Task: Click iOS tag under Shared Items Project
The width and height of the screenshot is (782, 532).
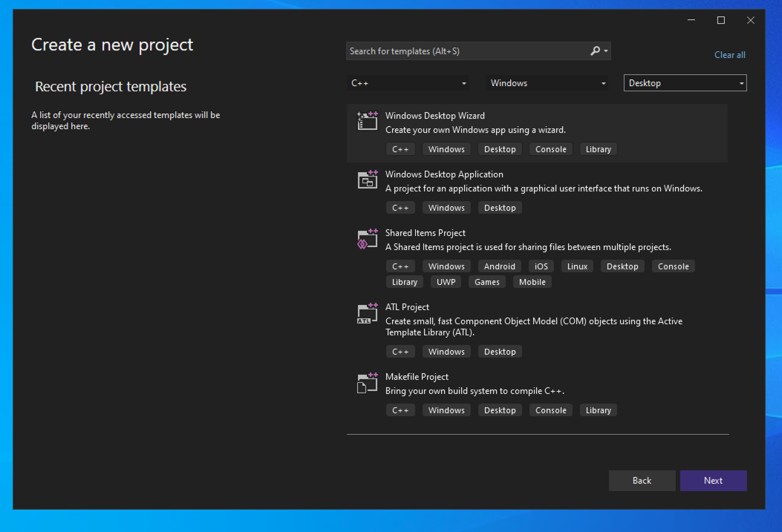Action: [541, 266]
